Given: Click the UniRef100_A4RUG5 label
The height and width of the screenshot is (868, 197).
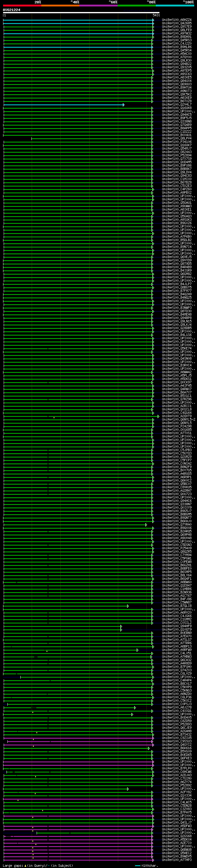Looking at the screenshot, I should [x=177, y=474].
